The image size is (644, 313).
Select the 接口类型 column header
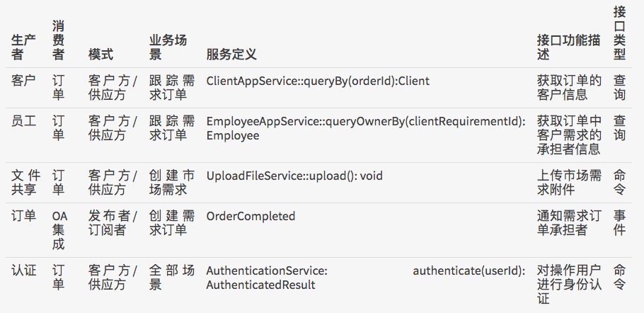coord(619,33)
